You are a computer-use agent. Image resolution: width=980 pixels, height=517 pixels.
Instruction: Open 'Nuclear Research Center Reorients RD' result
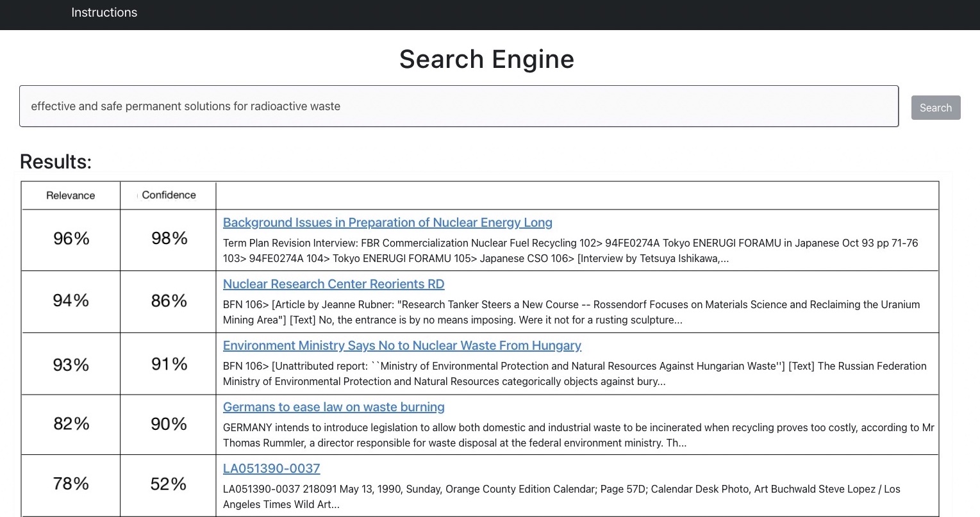333,284
